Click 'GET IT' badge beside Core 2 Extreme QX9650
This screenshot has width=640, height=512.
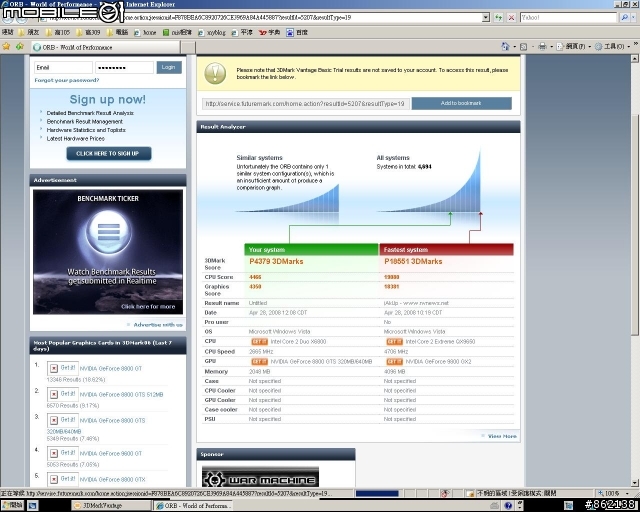(394, 341)
